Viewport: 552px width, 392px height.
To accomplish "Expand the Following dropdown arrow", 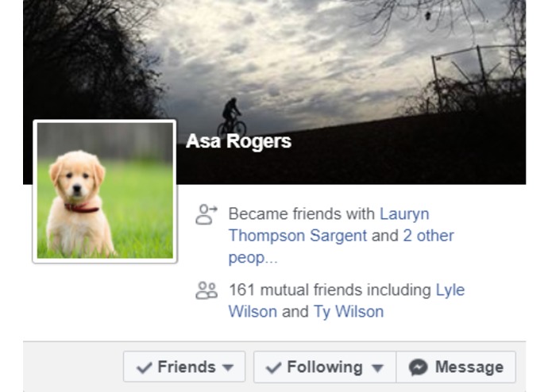I will click(377, 368).
